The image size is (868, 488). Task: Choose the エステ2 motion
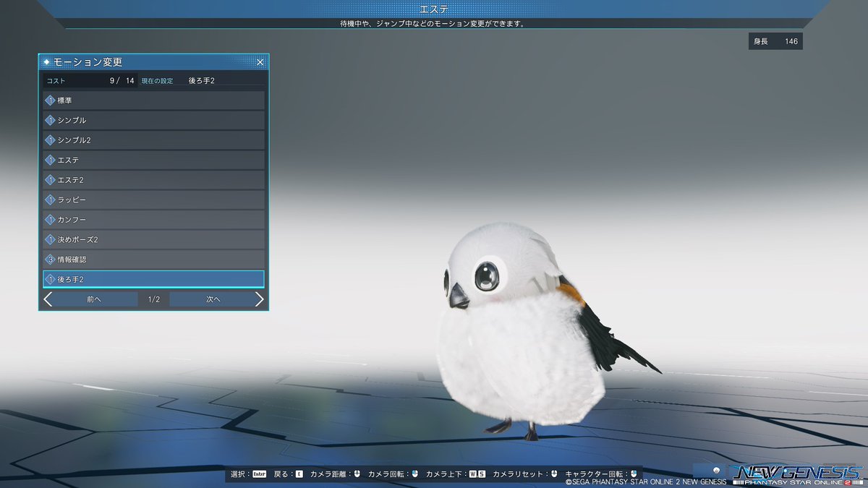[x=153, y=179]
